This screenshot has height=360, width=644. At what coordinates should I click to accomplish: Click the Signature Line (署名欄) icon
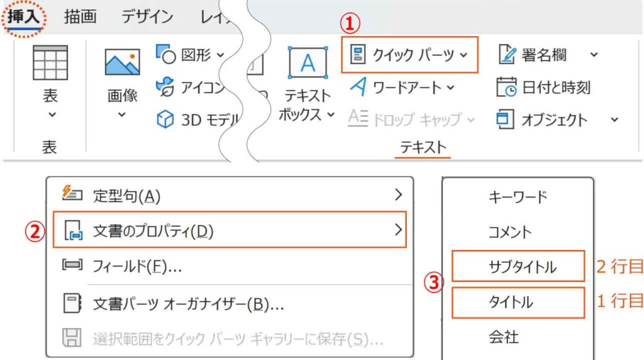coord(506,55)
